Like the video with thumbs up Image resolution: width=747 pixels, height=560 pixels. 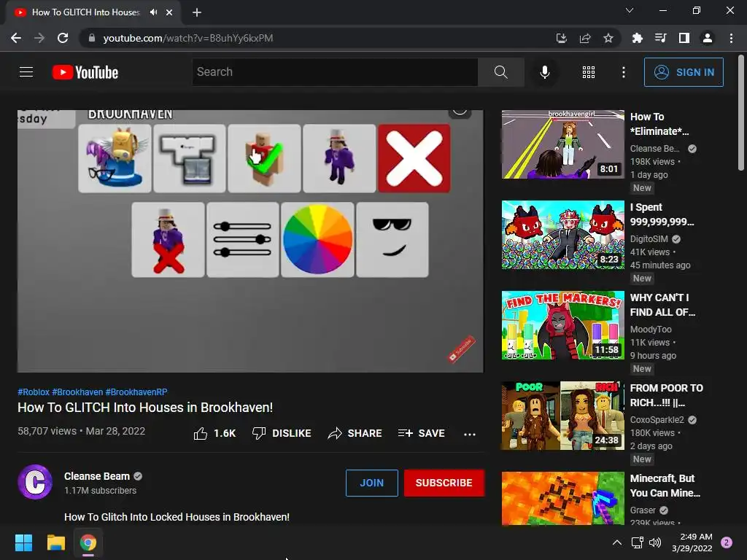[x=214, y=433]
